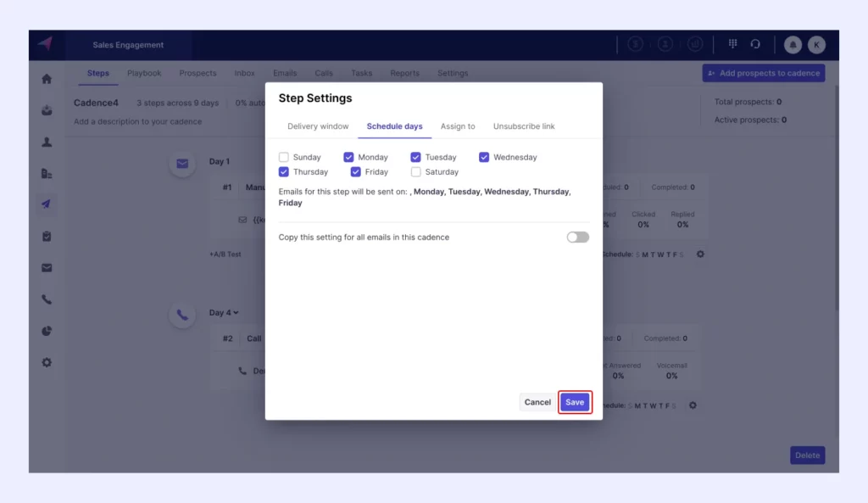Select the Calls phone icon in sidebar
The image size is (868, 503).
(x=47, y=299)
